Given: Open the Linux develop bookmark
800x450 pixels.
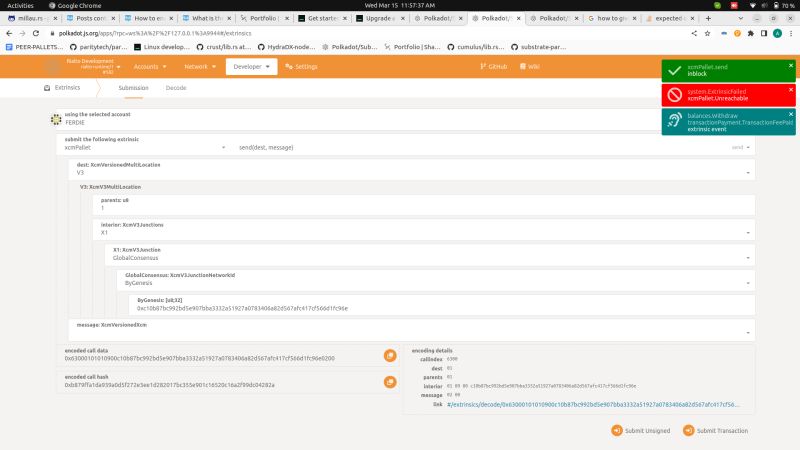Looking at the screenshot, I should (162, 47).
